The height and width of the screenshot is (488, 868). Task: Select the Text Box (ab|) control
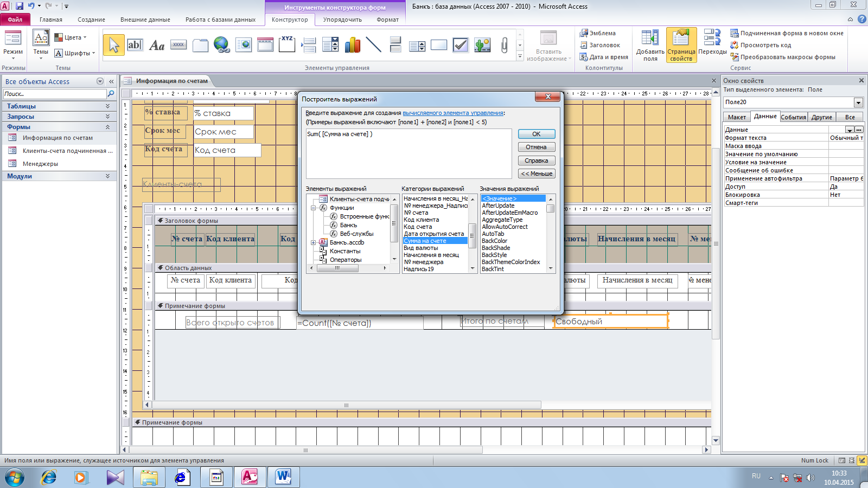click(135, 45)
